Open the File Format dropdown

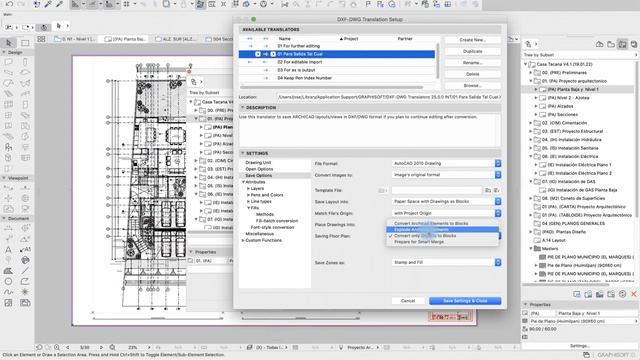pos(447,163)
